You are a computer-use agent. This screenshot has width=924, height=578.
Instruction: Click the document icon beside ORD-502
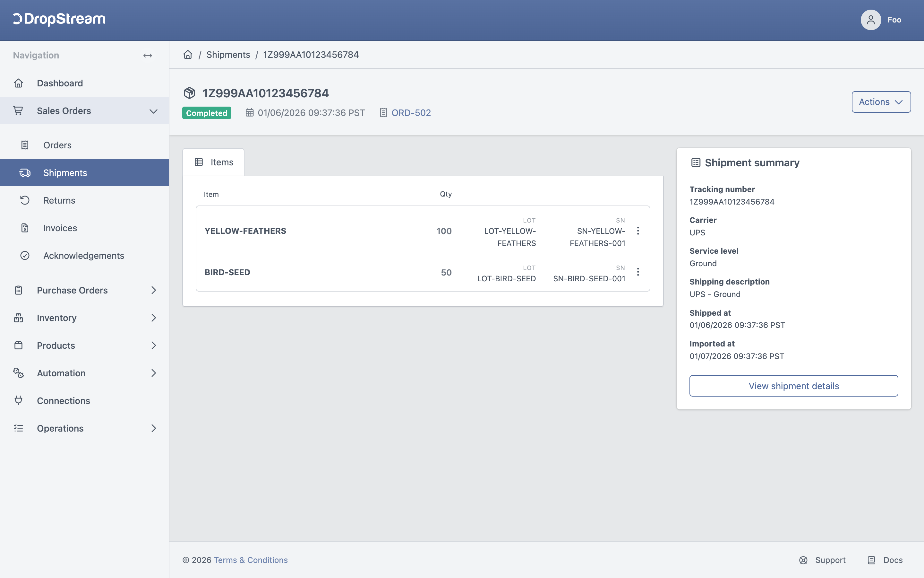[383, 113]
